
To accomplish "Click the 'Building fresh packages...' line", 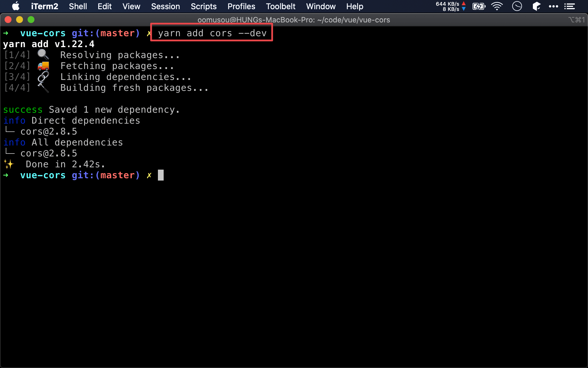I will (134, 88).
